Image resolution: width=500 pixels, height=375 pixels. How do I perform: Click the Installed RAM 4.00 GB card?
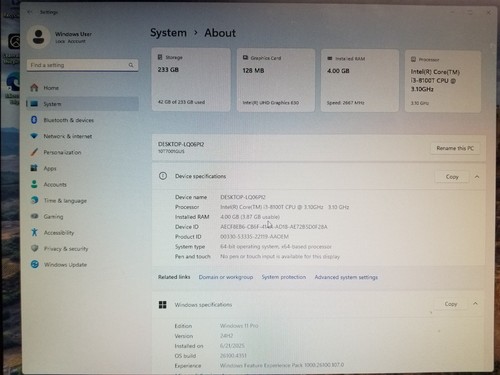pyautogui.click(x=360, y=81)
